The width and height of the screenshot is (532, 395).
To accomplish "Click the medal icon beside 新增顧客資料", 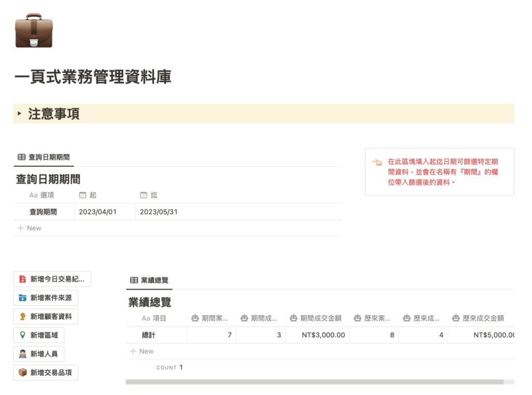I will click(x=22, y=317).
